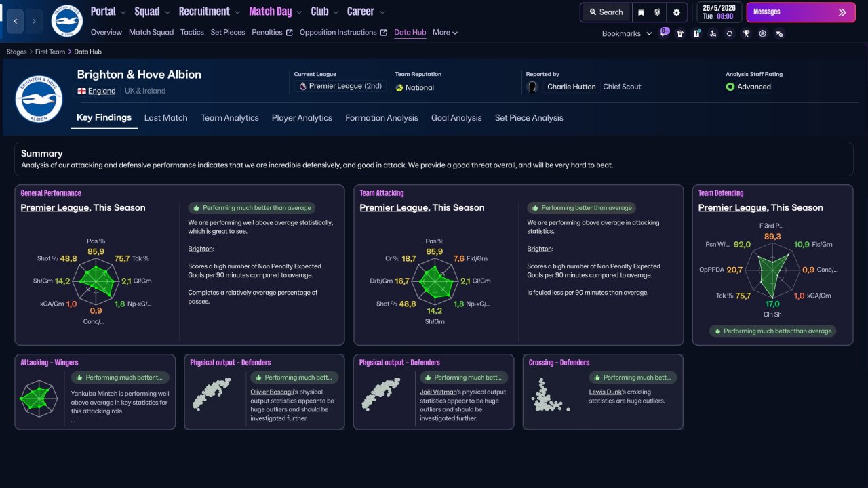Click the round badge bookmark shortcut icon

(x=763, y=33)
